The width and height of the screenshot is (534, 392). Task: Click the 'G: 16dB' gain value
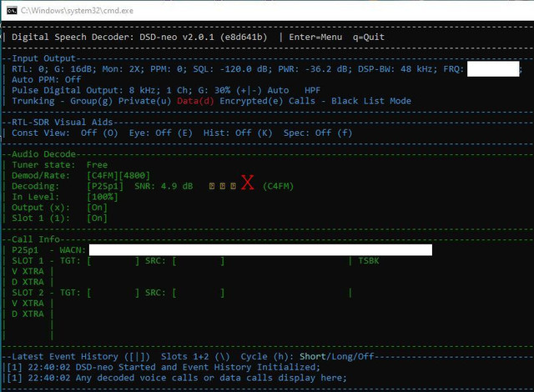pyautogui.click(x=75, y=68)
